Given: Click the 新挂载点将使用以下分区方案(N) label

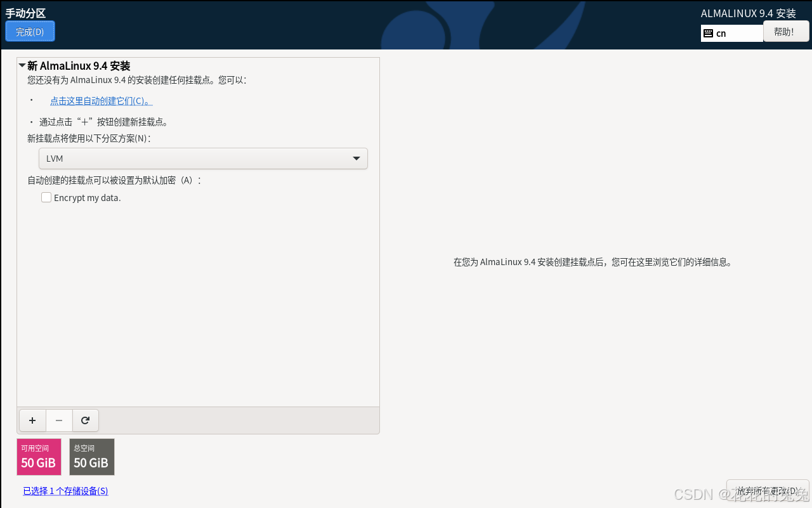Looking at the screenshot, I should point(89,138).
